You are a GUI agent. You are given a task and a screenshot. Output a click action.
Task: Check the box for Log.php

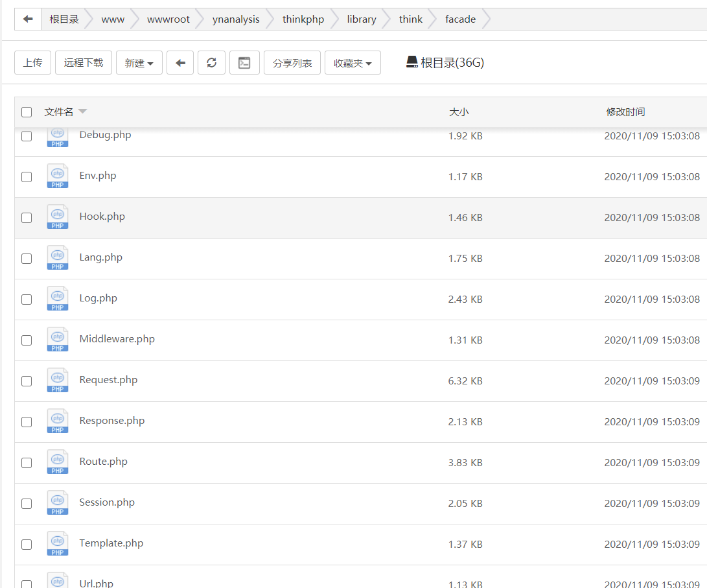(x=27, y=300)
